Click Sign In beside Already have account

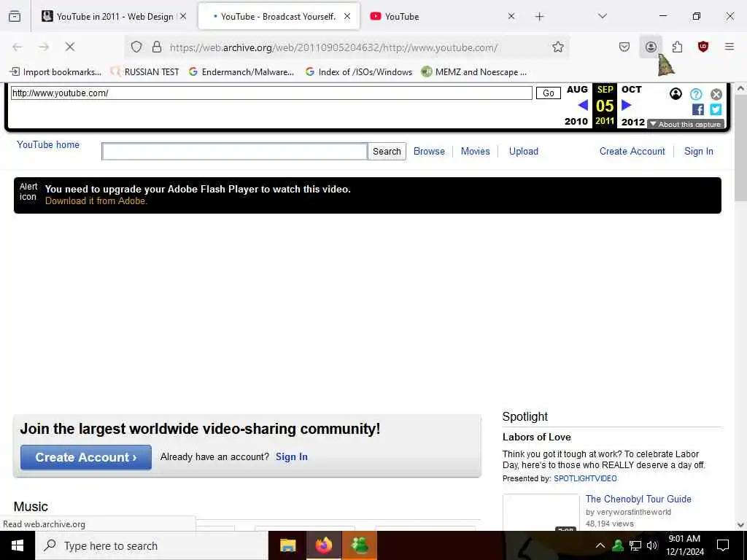coord(292,457)
